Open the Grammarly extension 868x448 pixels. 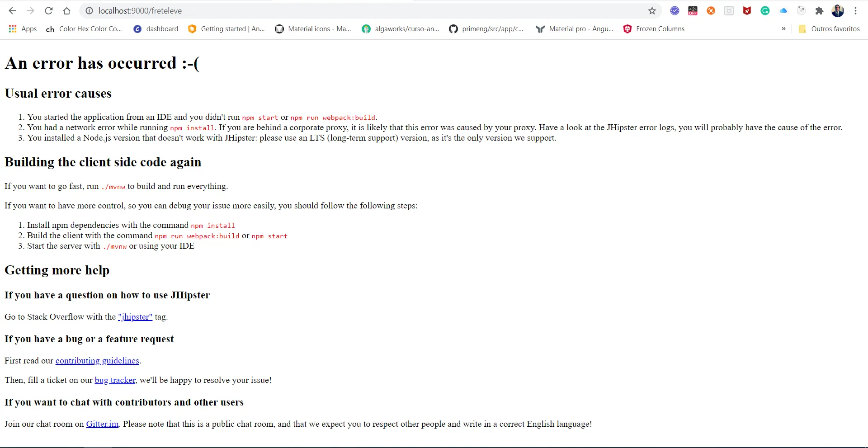pyautogui.click(x=765, y=11)
